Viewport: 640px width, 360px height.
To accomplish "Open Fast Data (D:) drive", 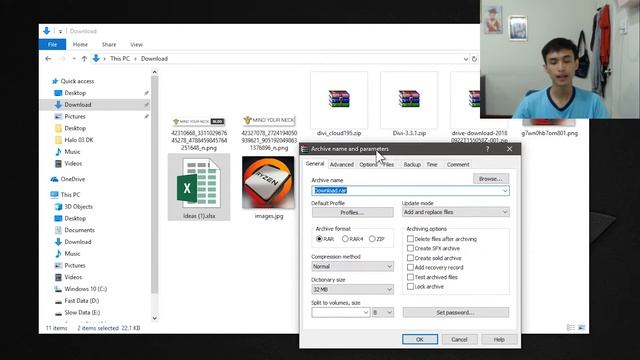I will tap(82, 301).
